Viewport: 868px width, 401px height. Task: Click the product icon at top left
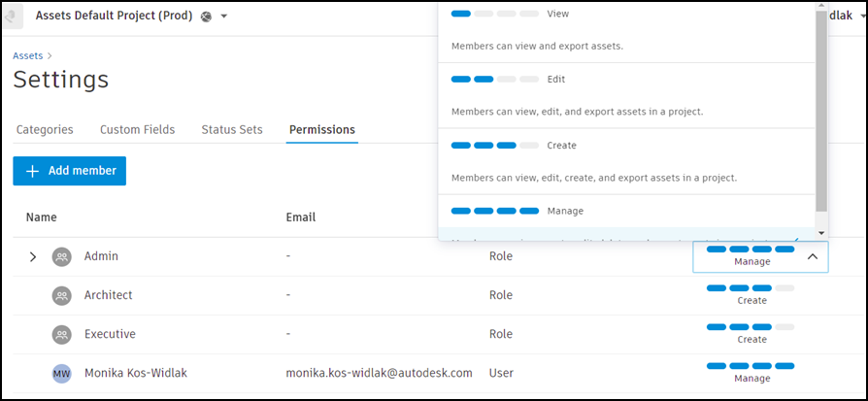coord(13,17)
